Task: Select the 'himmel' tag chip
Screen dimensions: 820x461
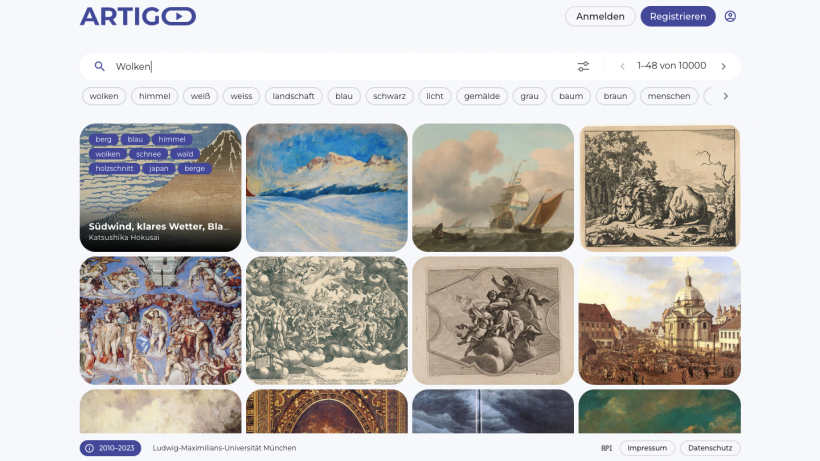Action: [x=155, y=96]
